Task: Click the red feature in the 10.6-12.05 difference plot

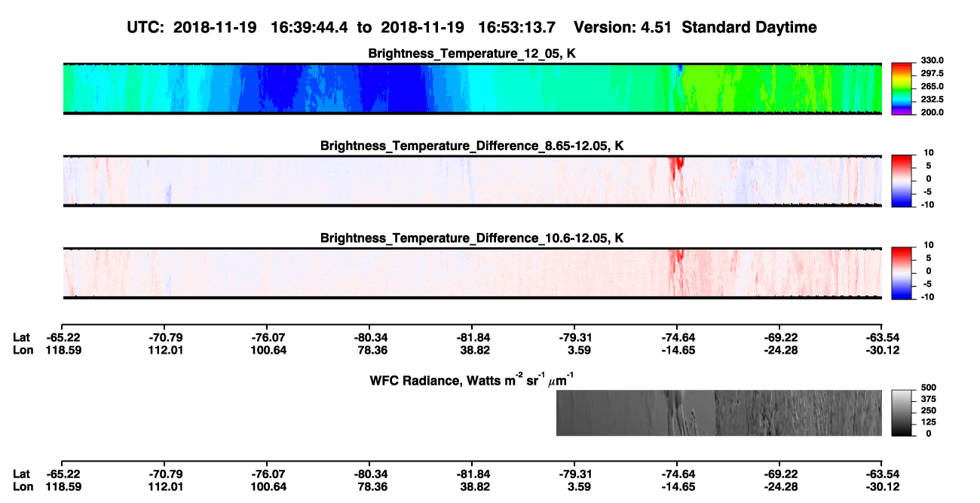Action: (677, 259)
